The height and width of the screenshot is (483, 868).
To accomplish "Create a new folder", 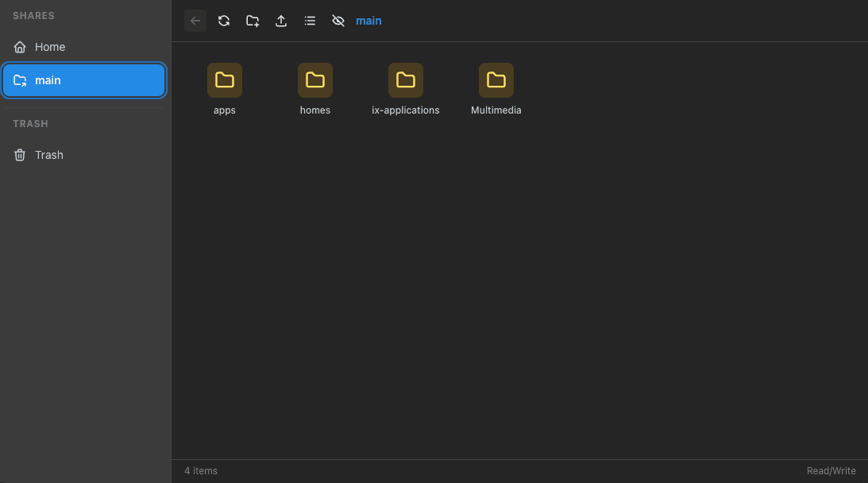I will (253, 21).
